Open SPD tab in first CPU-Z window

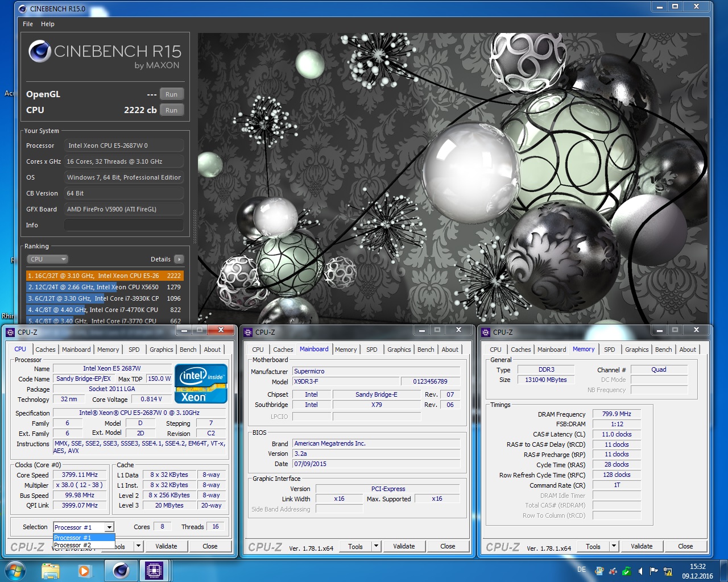coord(134,350)
